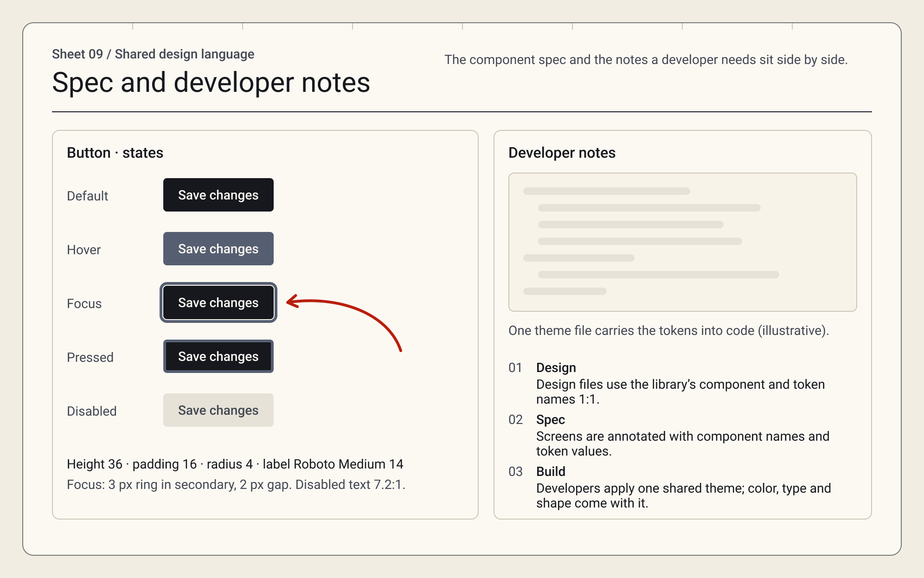Click the focused Save changes button
Screen dimensions: 924x578
(218, 302)
